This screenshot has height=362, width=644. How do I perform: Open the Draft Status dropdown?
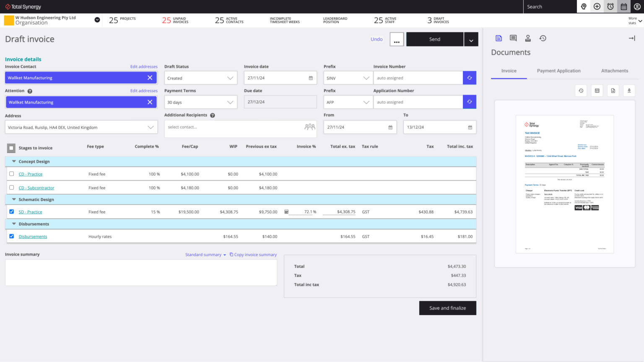(x=200, y=78)
